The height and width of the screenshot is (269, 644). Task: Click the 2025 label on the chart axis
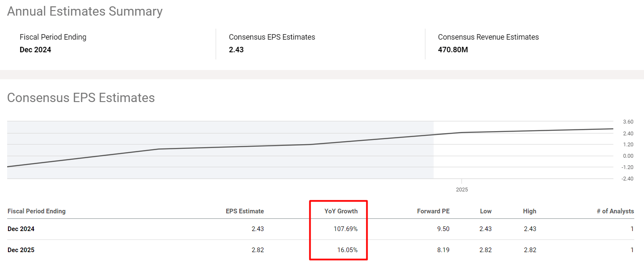tap(462, 189)
